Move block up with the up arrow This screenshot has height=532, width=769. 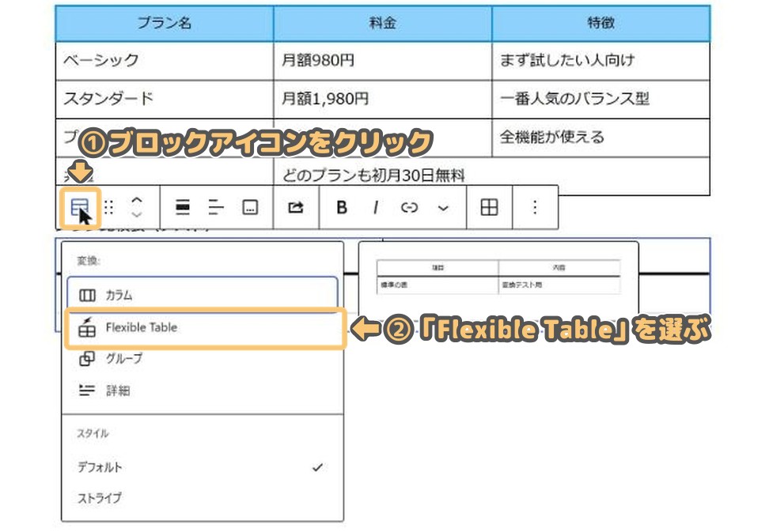click(x=137, y=200)
